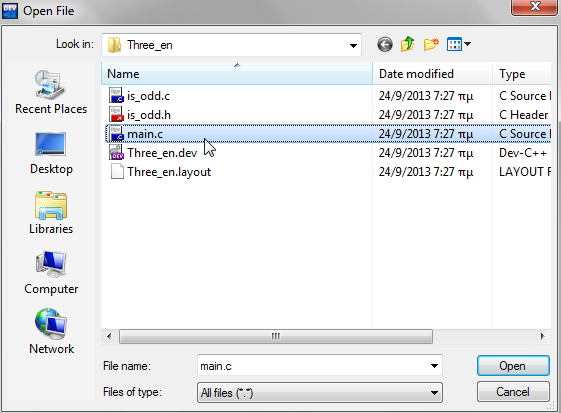This screenshot has height=413, width=561.
Task: Expand the File name dropdown arrow
Action: (x=434, y=366)
